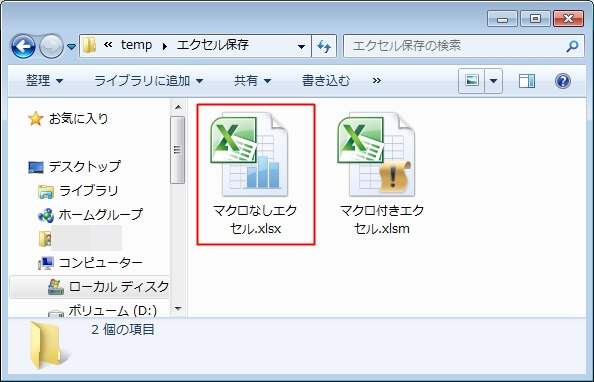Open the 整理 menu
Viewport: 594px width, 382px height.
coord(44,81)
